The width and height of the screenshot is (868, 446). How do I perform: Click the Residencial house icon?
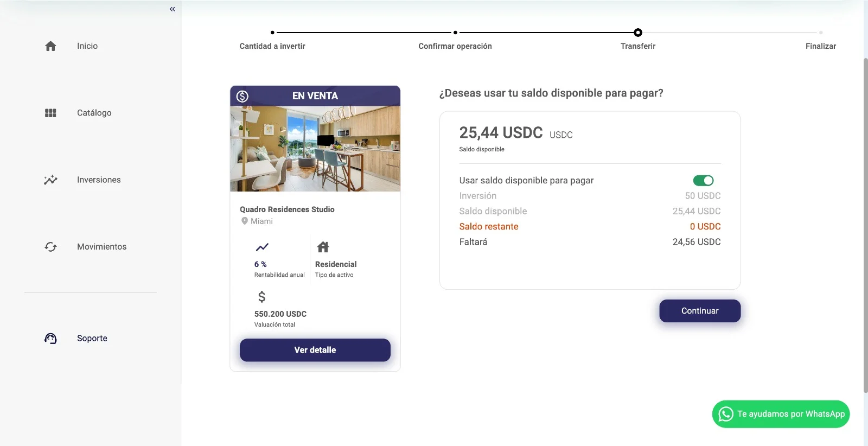point(322,247)
